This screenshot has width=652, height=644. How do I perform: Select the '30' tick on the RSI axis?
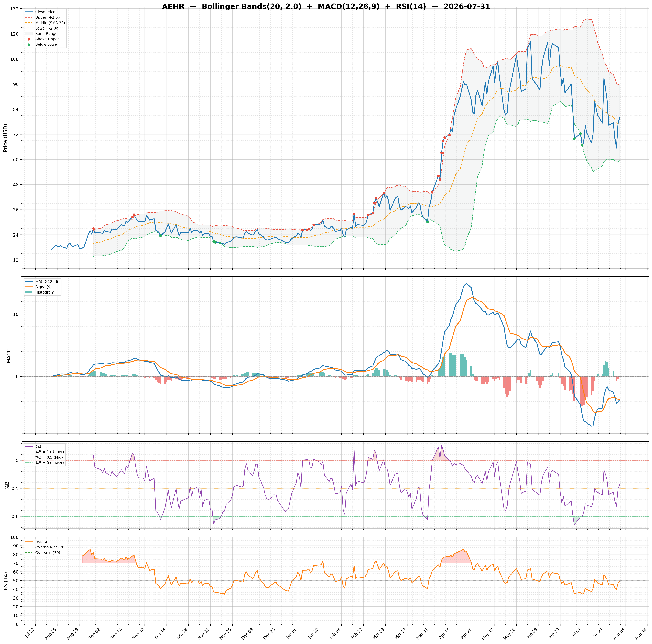coord(15,598)
